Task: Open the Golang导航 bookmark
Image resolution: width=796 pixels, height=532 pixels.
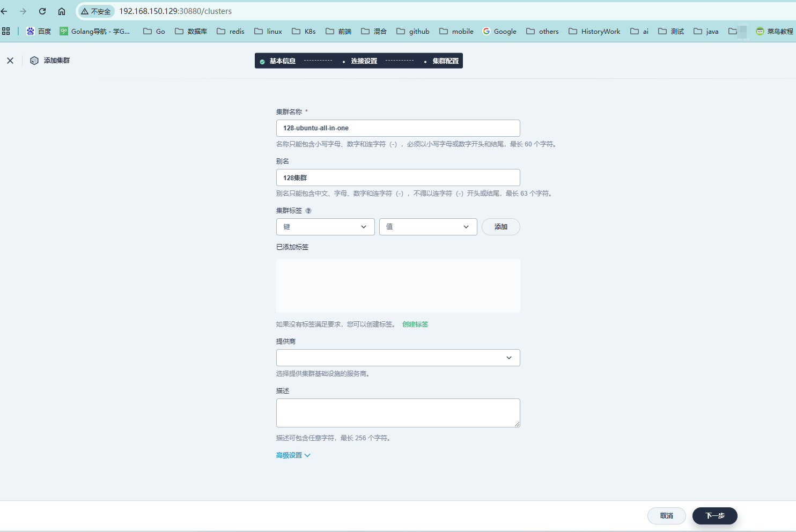Action: pyautogui.click(x=95, y=31)
